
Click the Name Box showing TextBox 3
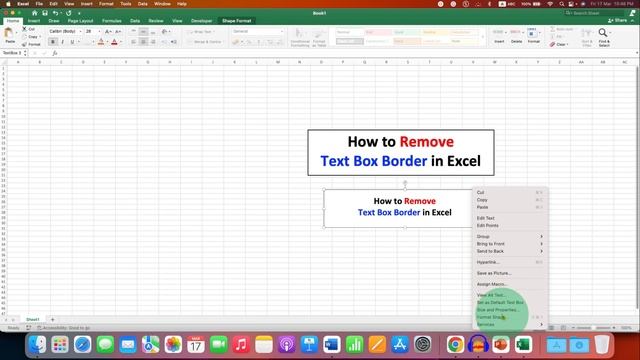tap(14, 53)
